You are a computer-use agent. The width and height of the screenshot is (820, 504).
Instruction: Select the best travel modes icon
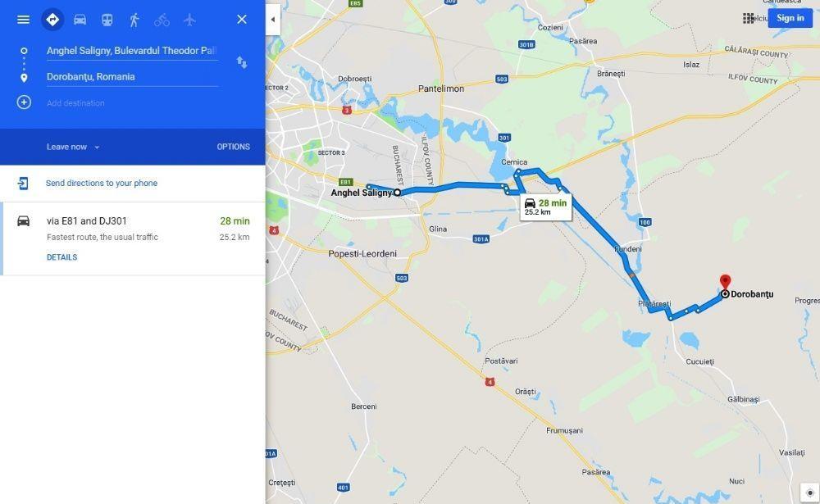click(x=52, y=20)
